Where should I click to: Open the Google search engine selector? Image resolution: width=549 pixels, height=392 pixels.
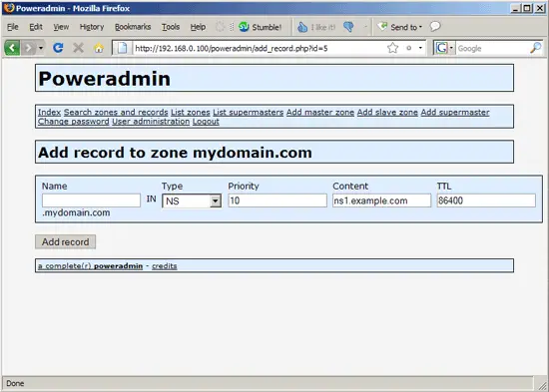(x=444, y=48)
